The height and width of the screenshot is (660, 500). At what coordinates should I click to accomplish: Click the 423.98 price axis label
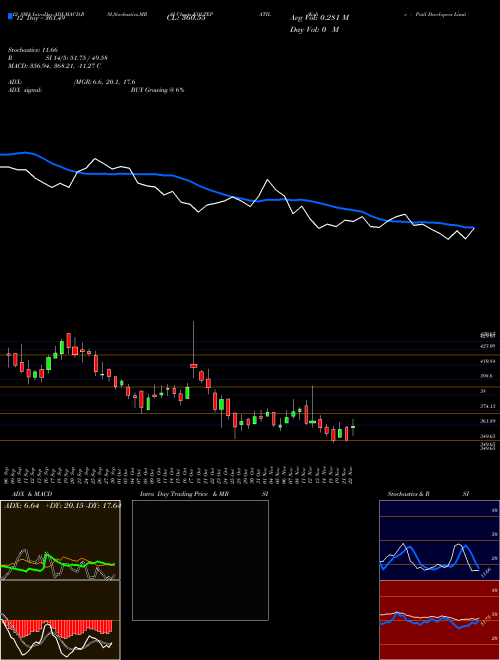pyautogui.click(x=488, y=346)
